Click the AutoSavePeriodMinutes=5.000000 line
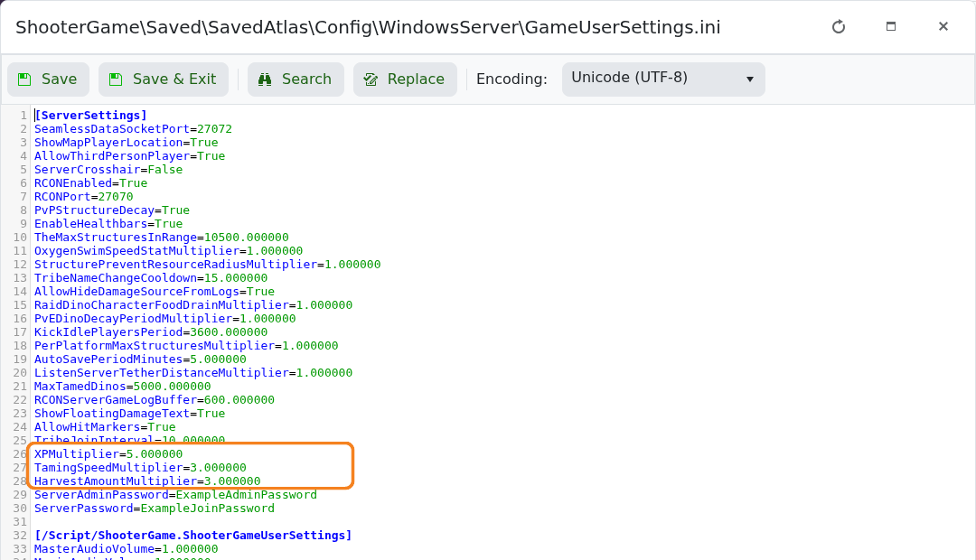 pyautogui.click(x=140, y=359)
